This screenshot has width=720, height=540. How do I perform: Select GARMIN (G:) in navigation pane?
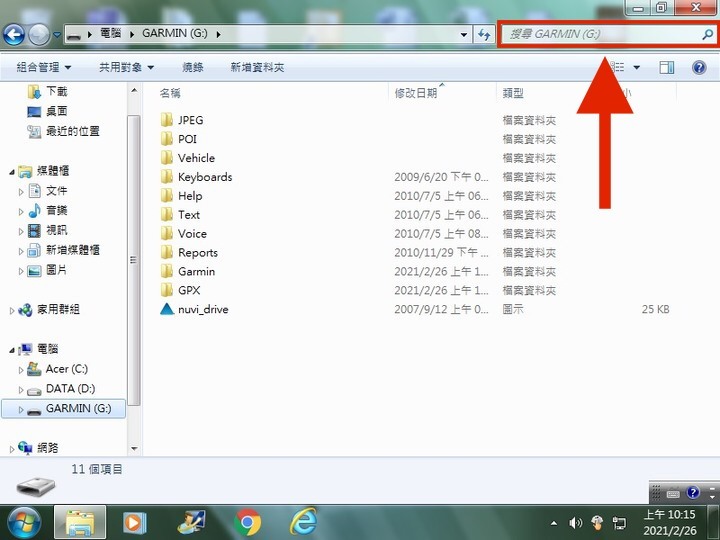pos(64,409)
